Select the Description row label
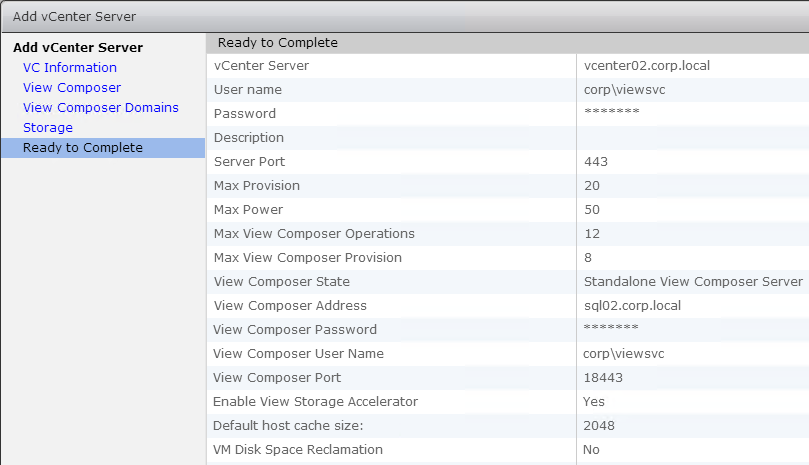 point(249,138)
